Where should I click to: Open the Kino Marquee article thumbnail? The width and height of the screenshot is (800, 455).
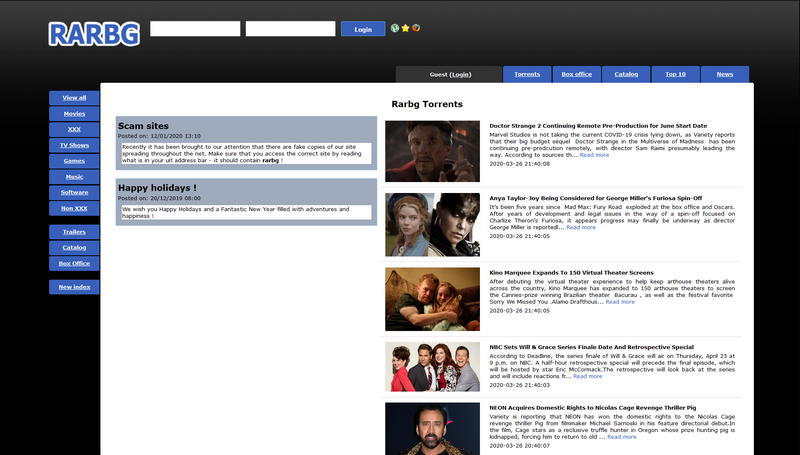click(x=432, y=299)
